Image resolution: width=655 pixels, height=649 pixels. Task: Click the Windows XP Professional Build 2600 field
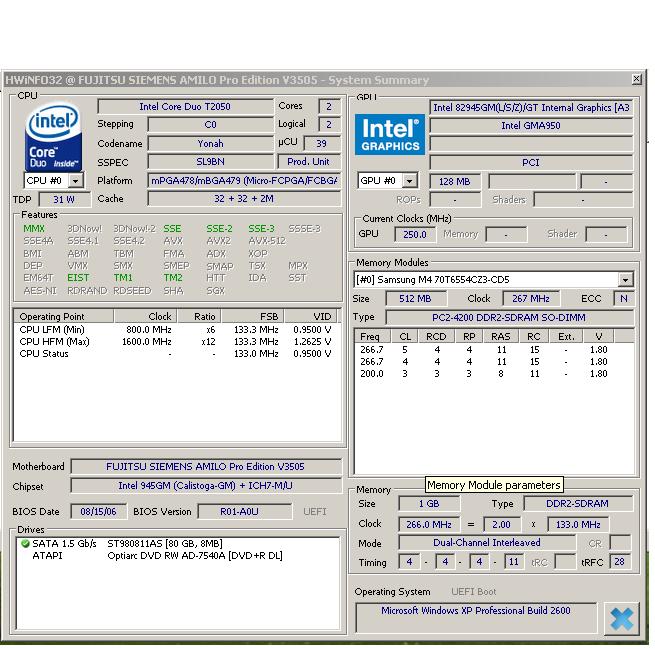pyautogui.click(x=476, y=617)
